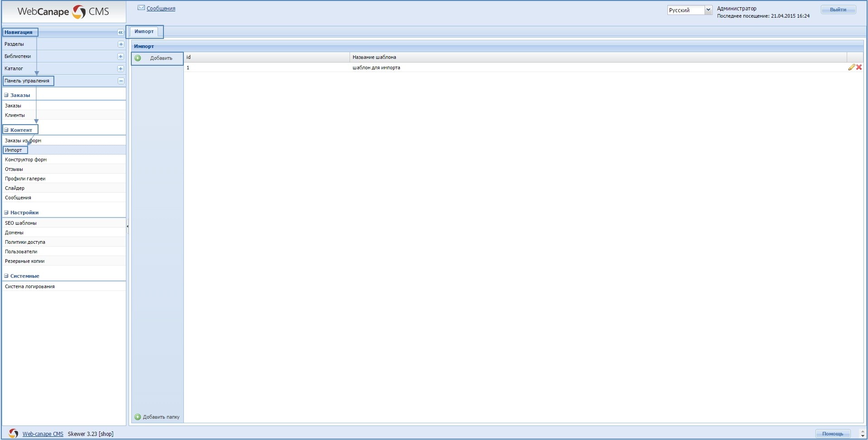The height and width of the screenshot is (440, 868).
Task: Open the Русский language dropdown
Action: tap(708, 10)
